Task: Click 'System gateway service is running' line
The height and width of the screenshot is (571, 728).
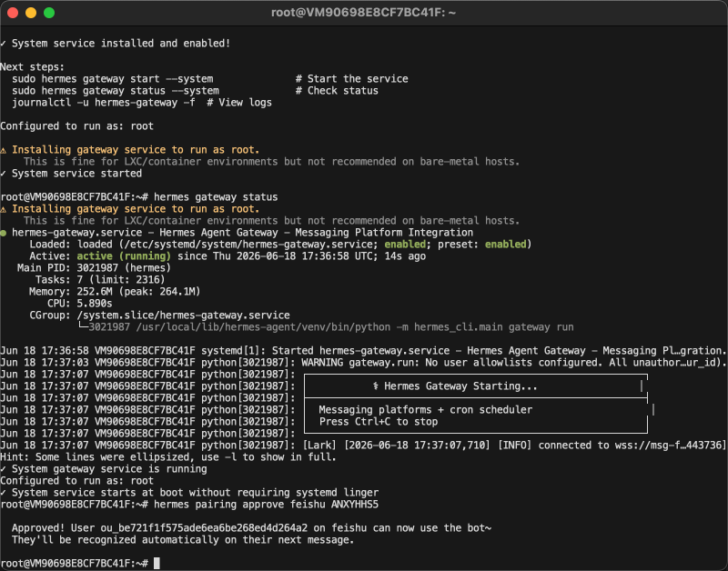Action: point(104,469)
